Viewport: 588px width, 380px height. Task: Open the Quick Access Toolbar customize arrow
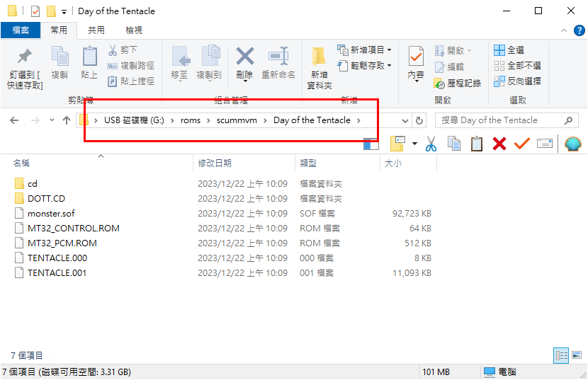pos(64,12)
